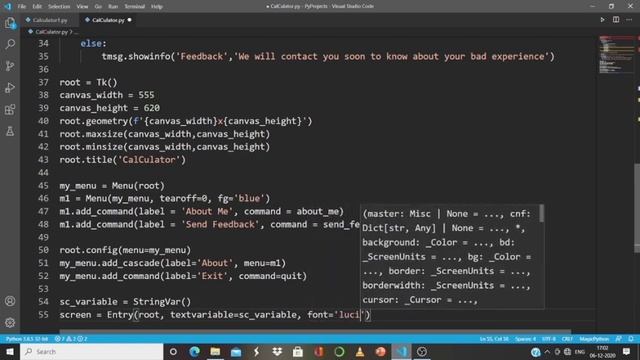Open the Help menu
Image resolution: width=640 pixels, height=360 pixels.
point(157,6)
